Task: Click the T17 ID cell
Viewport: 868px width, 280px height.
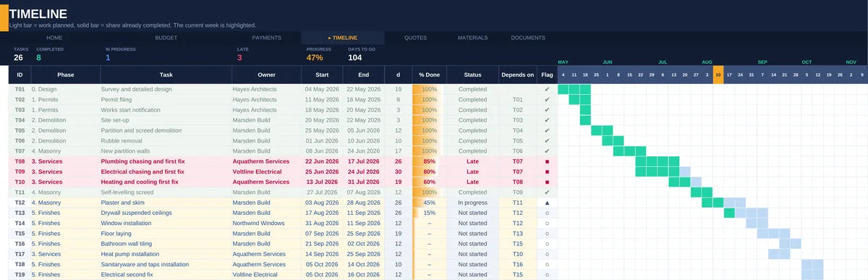Action: [20, 254]
